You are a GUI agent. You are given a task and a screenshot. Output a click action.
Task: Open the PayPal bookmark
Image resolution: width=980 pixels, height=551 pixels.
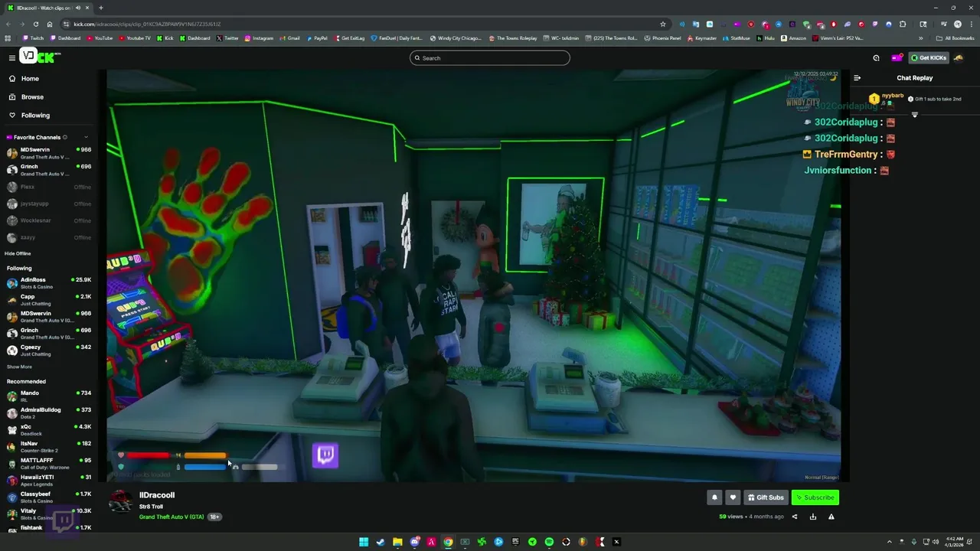[316, 38]
